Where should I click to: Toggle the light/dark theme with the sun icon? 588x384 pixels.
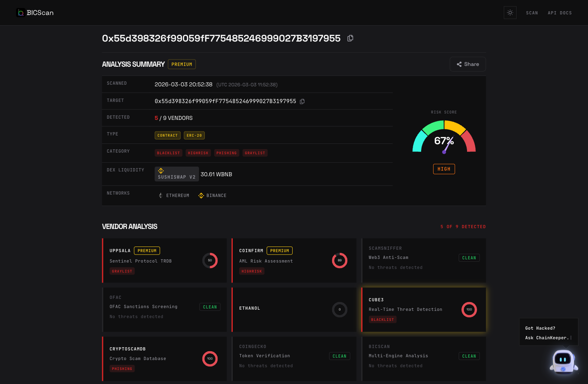coord(510,12)
